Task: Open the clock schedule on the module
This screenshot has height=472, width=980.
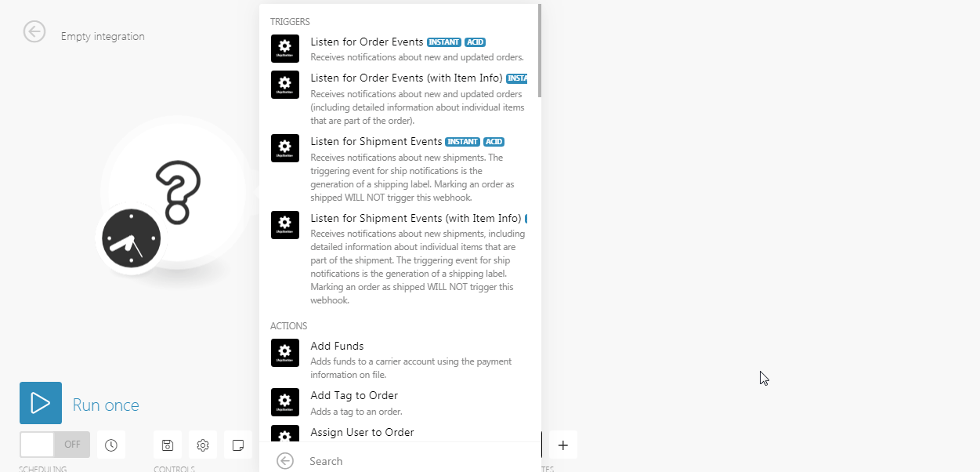Action: point(131,238)
